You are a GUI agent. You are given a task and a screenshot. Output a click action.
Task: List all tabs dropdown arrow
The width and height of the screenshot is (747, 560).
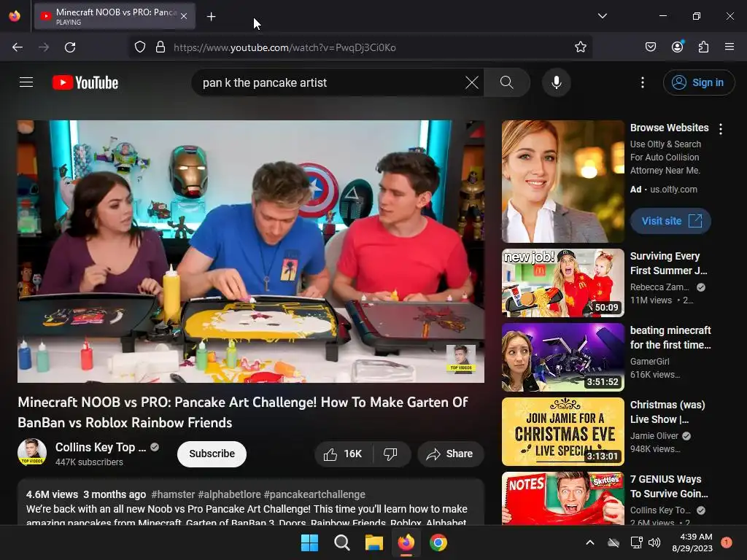(x=603, y=16)
